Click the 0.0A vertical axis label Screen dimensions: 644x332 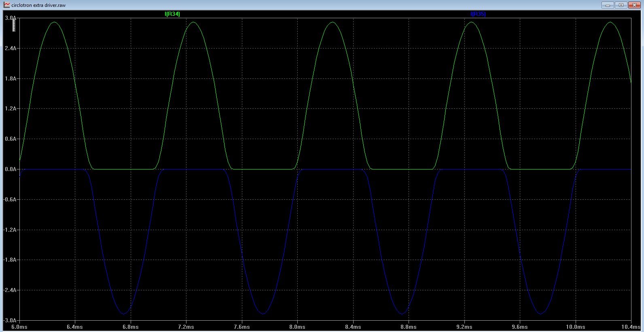[11, 169]
